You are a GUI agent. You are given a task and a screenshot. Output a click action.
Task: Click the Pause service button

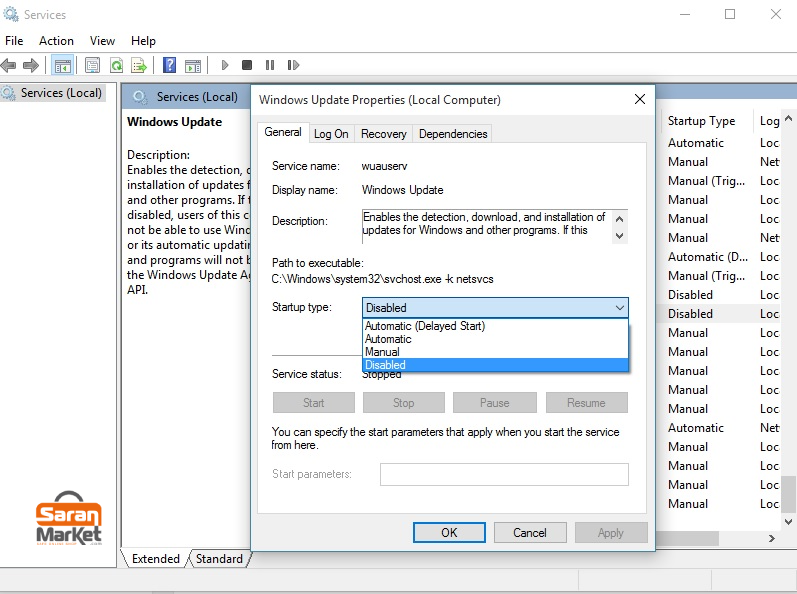click(495, 402)
